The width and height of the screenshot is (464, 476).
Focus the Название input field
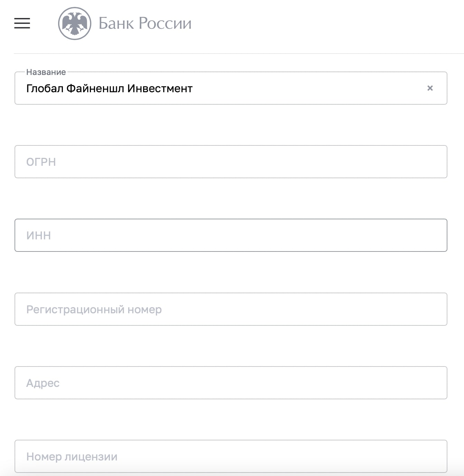click(231, 88)
